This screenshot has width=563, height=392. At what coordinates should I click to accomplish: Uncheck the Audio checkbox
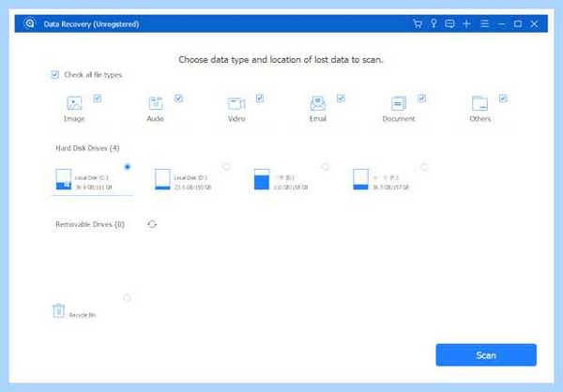point(178,98)
